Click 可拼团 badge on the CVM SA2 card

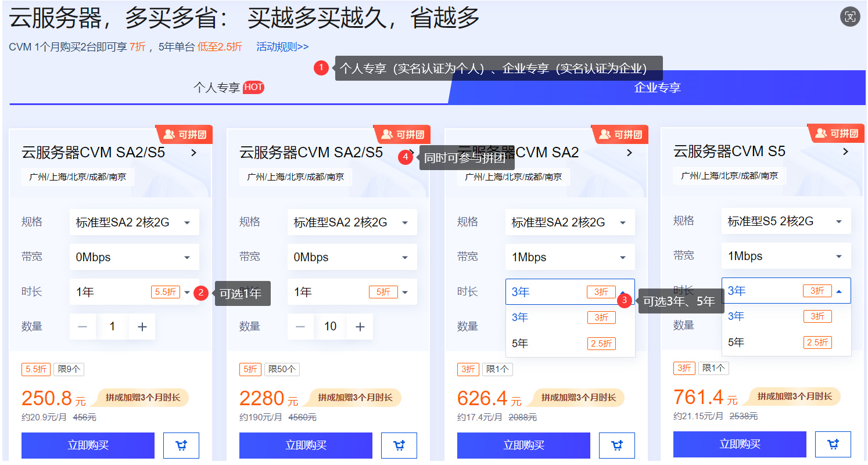tap(620, 135)
